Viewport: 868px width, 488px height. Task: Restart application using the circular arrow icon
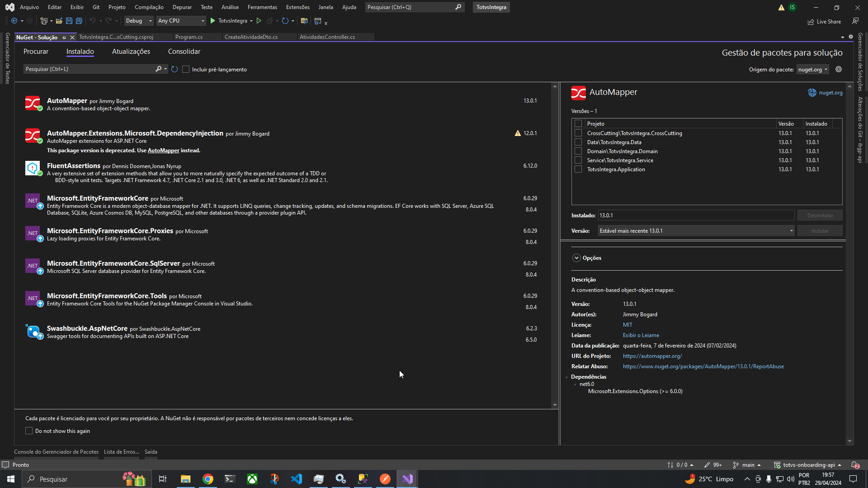285,21
